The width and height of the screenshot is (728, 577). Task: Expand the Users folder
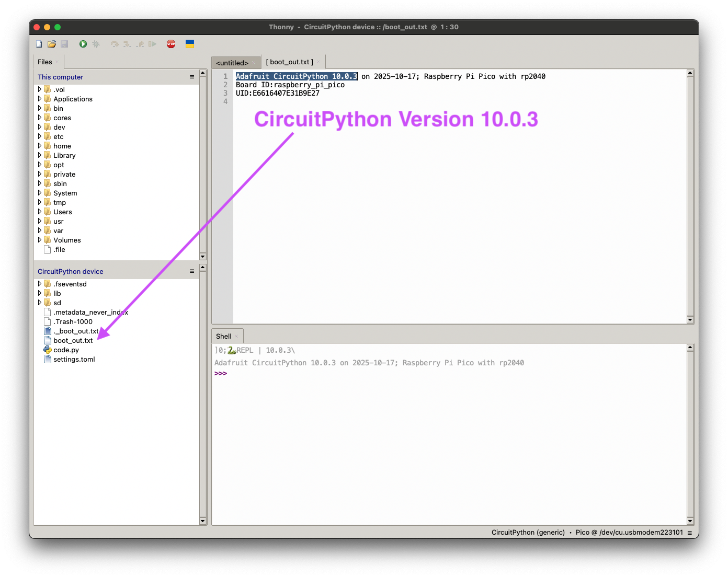coord(39,212)
